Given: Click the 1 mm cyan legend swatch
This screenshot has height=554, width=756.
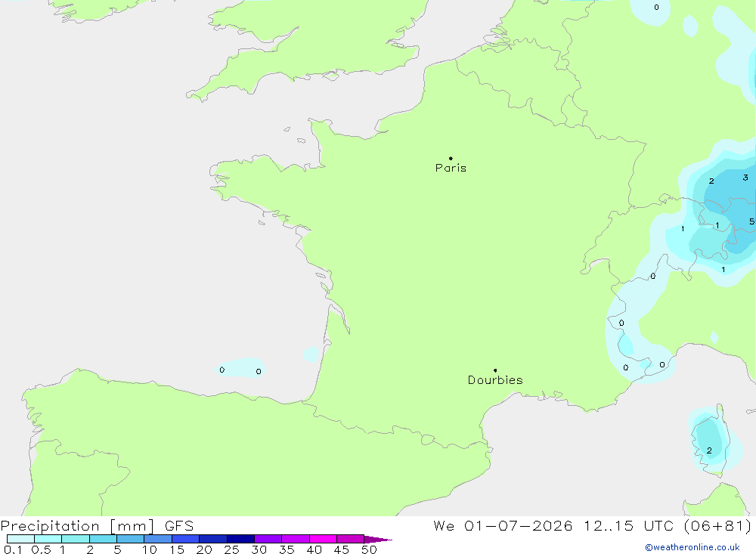Looking at the screenshot, I should tap(75, 539).
